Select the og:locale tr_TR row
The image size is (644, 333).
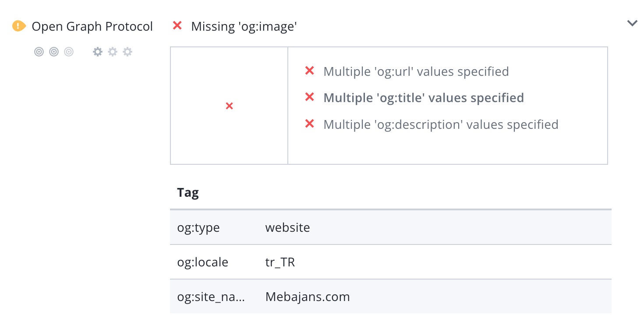pos(391,262)
